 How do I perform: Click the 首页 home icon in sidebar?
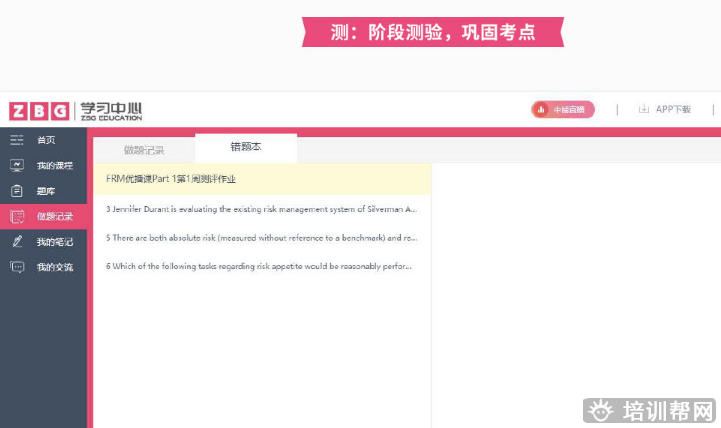[17, 140]
